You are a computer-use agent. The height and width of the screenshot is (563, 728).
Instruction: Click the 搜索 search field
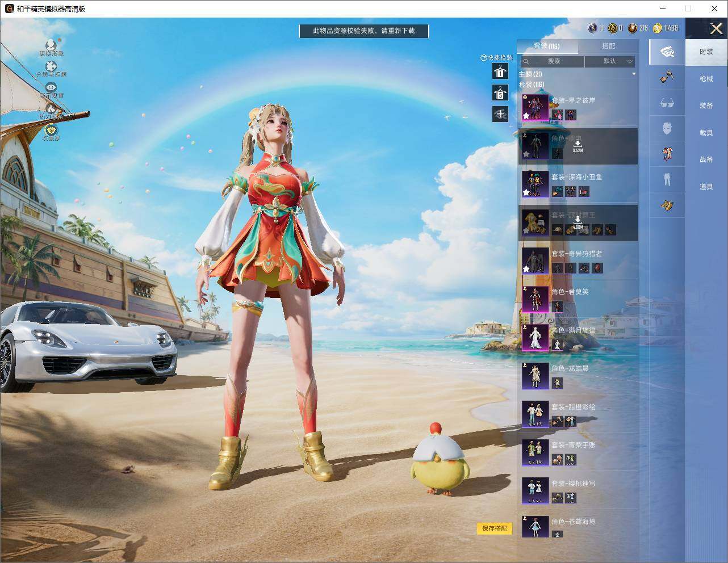[x=552, y=61]
